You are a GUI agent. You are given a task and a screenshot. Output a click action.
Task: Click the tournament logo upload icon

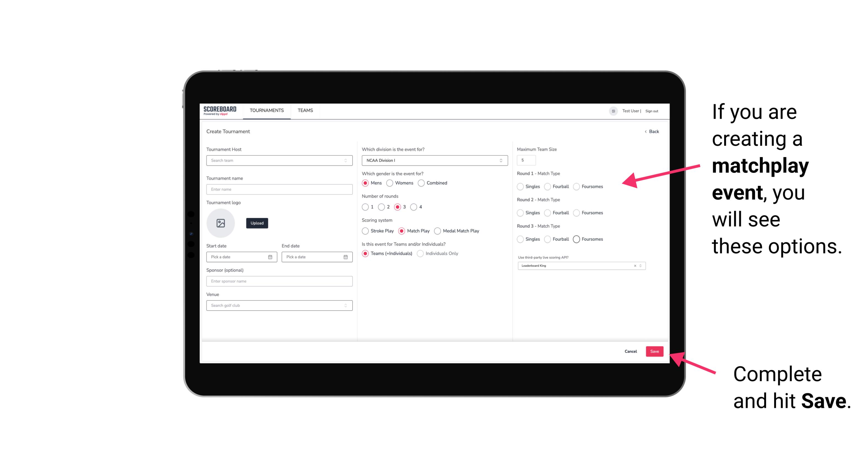click(x=221, y=223)
